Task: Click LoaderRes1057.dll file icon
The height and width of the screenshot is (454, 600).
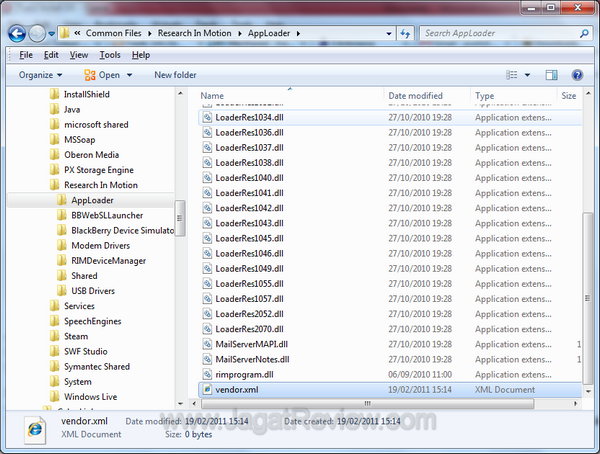Action: (207, 299)
